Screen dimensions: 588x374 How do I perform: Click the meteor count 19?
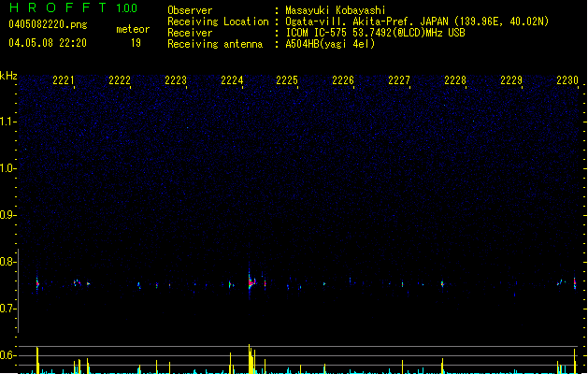pos(136,43)
